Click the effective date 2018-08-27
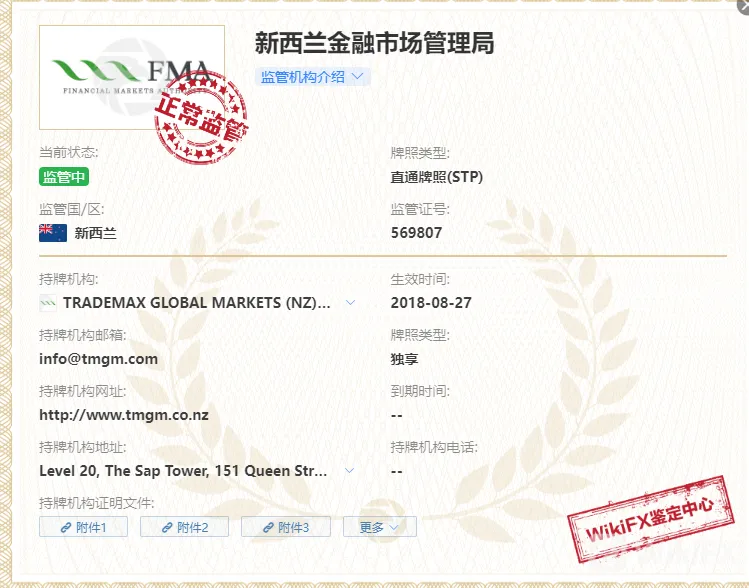 (431, 303)
